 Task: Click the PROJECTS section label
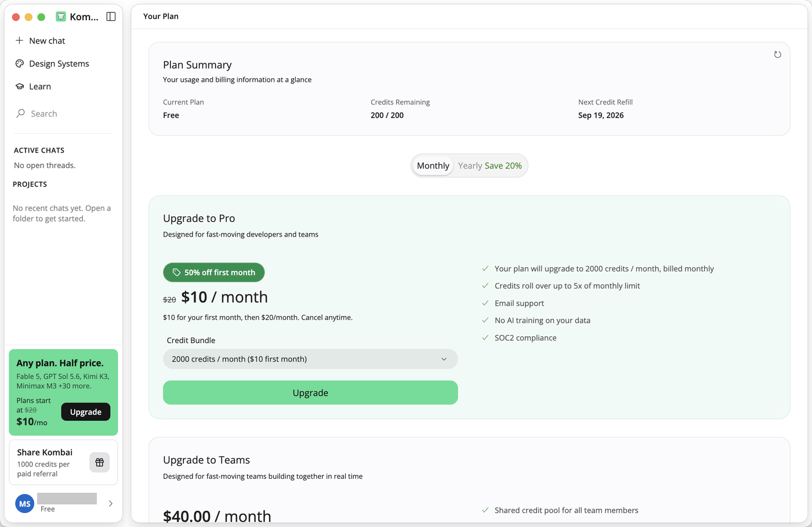[30, 184]
